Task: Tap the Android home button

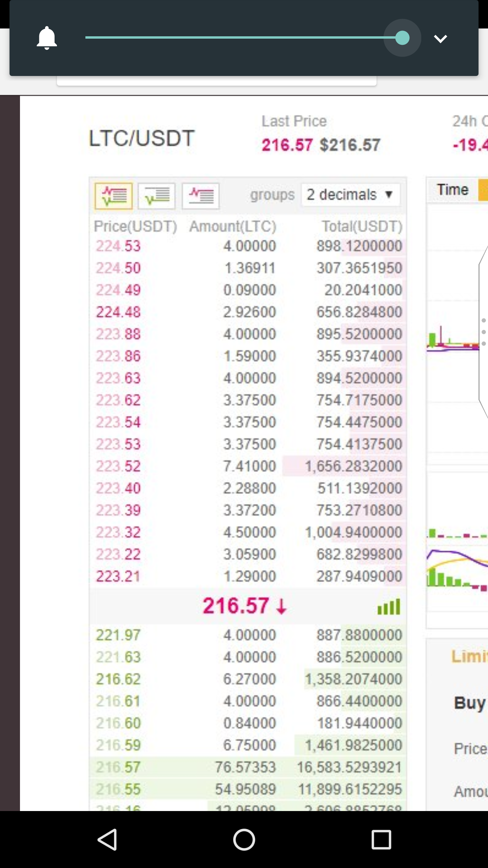Action: pyautogui.click(x=244, y=840)
